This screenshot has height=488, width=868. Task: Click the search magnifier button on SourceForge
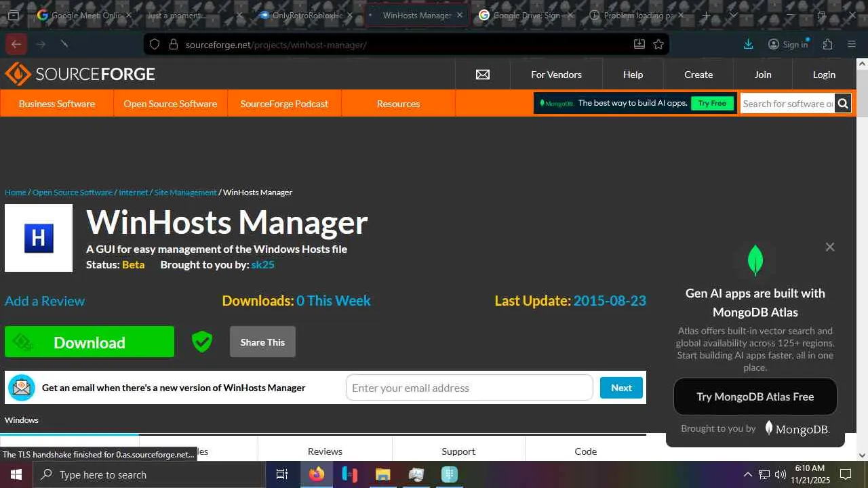[843, 104]
